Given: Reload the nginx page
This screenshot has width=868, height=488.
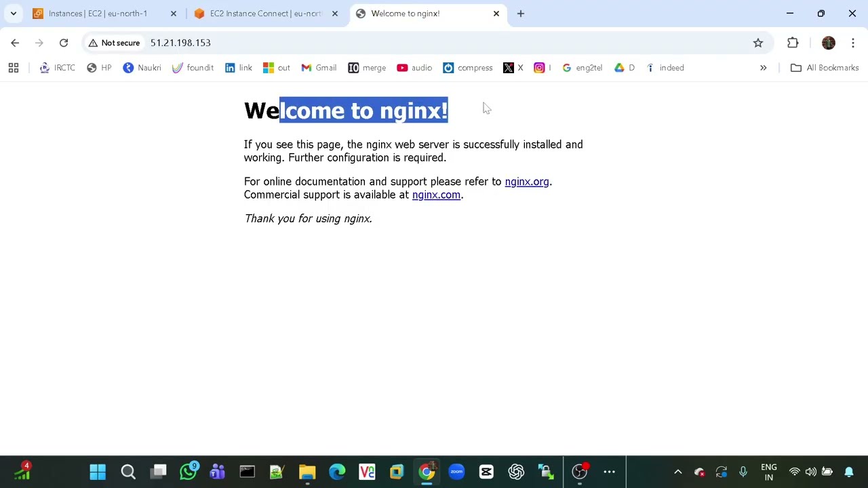Looking at the screenshot, I should pyautogui.click(x=64, y=43).
